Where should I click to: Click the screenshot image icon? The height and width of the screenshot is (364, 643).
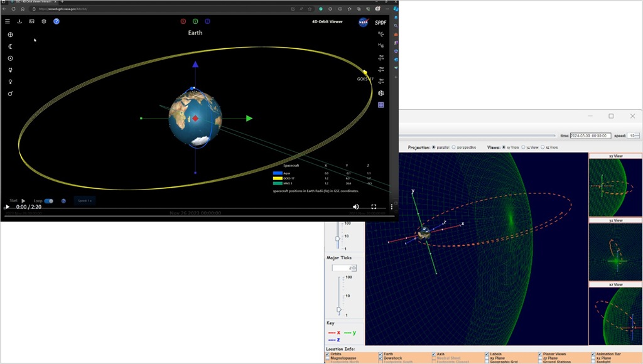click(x=31, y=21)
